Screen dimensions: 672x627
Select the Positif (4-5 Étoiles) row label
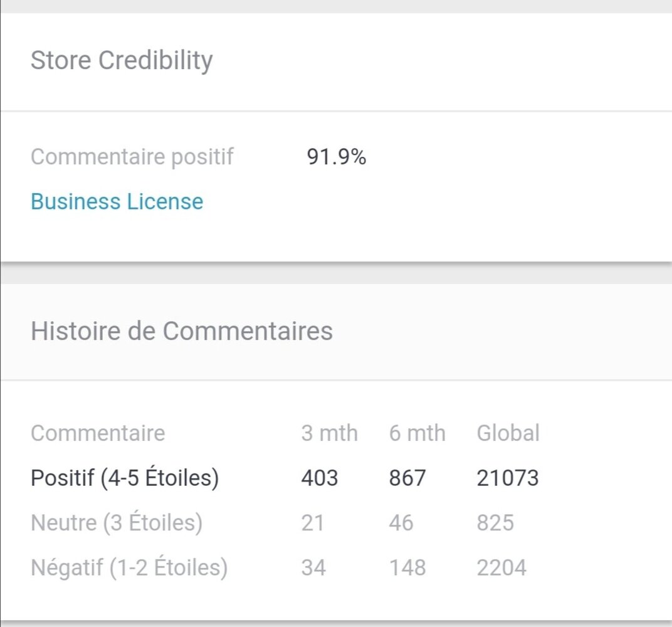click(x=125, y=478)
